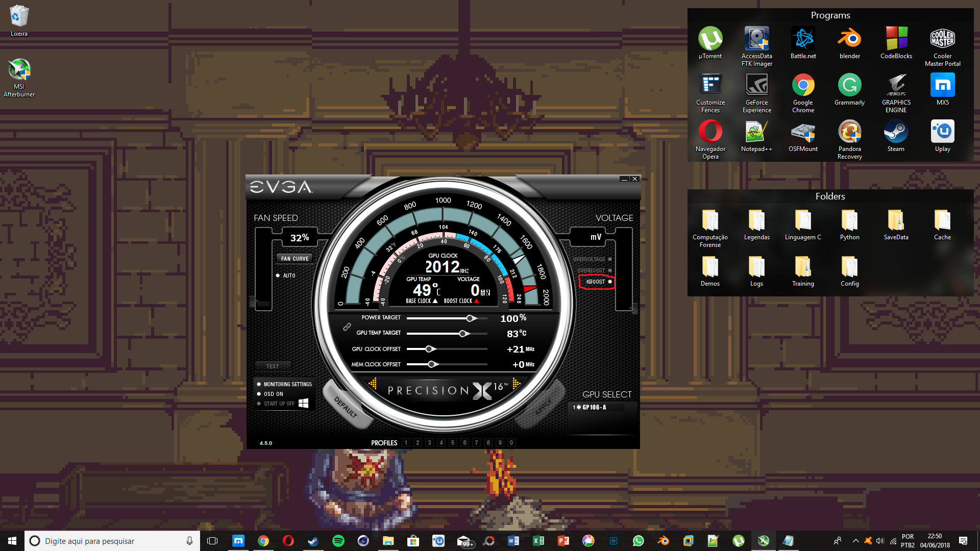Screen dimensions: 980x551
Task: Click the TEST button
Action: click(x=273, y=366)
